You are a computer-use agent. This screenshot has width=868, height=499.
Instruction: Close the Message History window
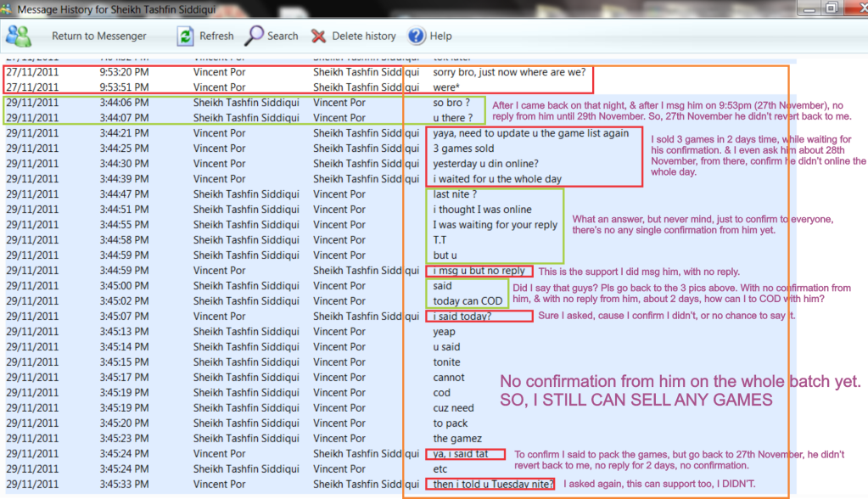click(854, 8)
